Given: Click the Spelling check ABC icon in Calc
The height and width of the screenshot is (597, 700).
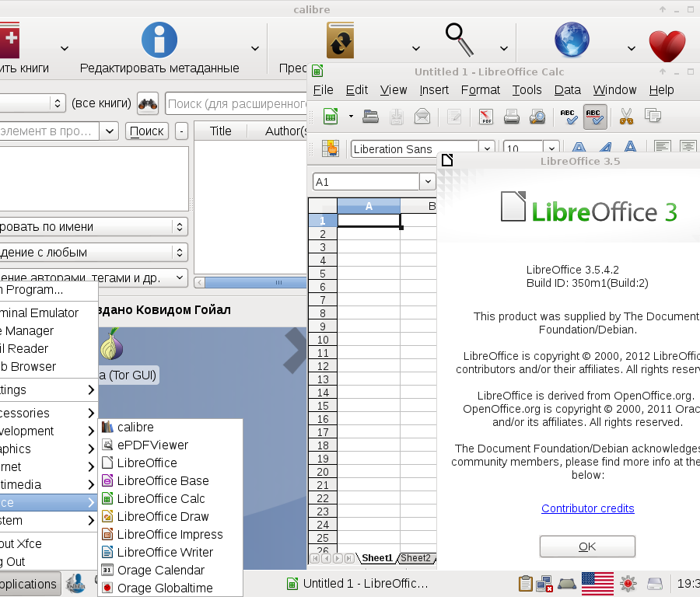Looking at the screenshot, I should pos(569,117).
